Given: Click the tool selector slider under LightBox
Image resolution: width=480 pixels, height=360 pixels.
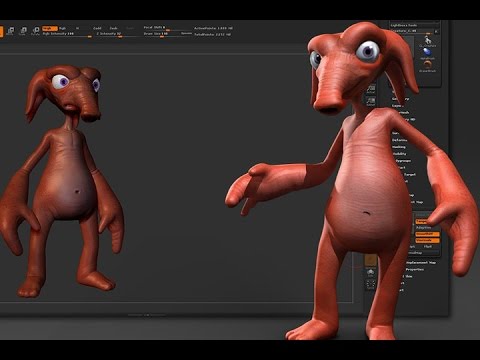Looking at the screenshot, I should tap(411, 31).
